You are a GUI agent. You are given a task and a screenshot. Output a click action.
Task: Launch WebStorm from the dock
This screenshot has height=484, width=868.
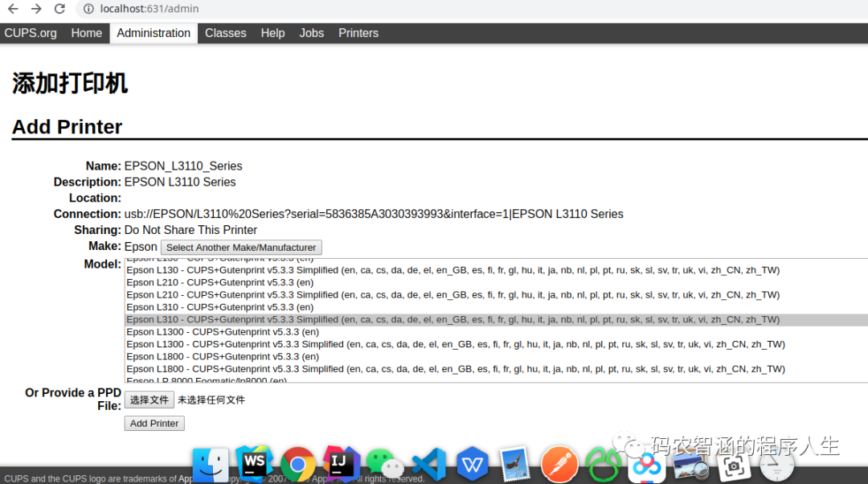coord(254,463)
